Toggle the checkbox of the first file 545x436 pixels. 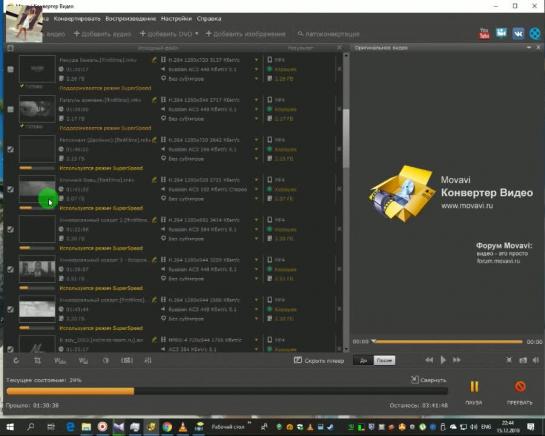tap(11, 69)
